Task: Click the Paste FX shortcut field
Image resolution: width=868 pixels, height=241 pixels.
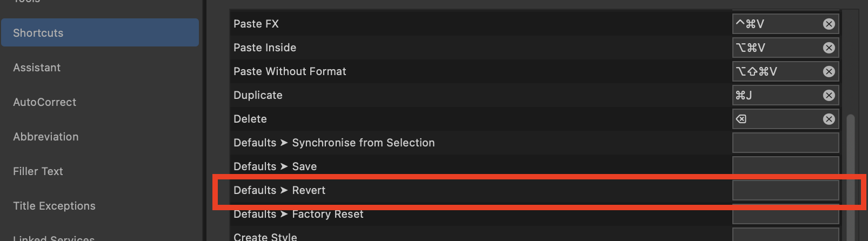Action: (x=776, y=24)
